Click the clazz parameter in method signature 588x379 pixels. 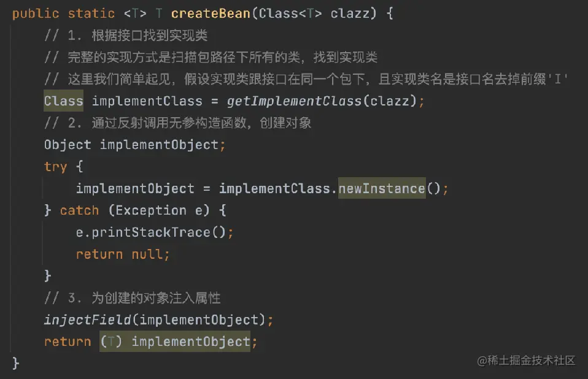tap(350, 13)
